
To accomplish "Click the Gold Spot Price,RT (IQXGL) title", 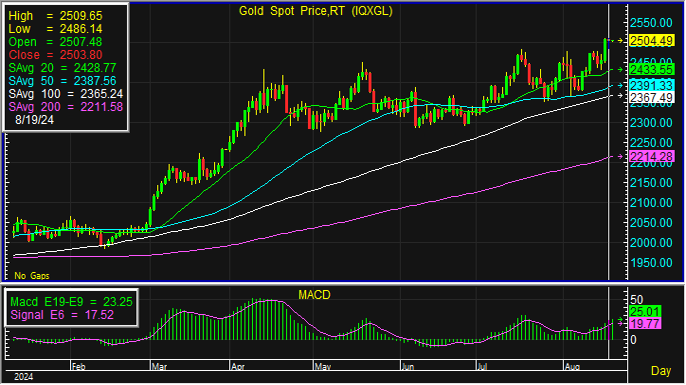I will pyautogui.click(x=315, y=11).
